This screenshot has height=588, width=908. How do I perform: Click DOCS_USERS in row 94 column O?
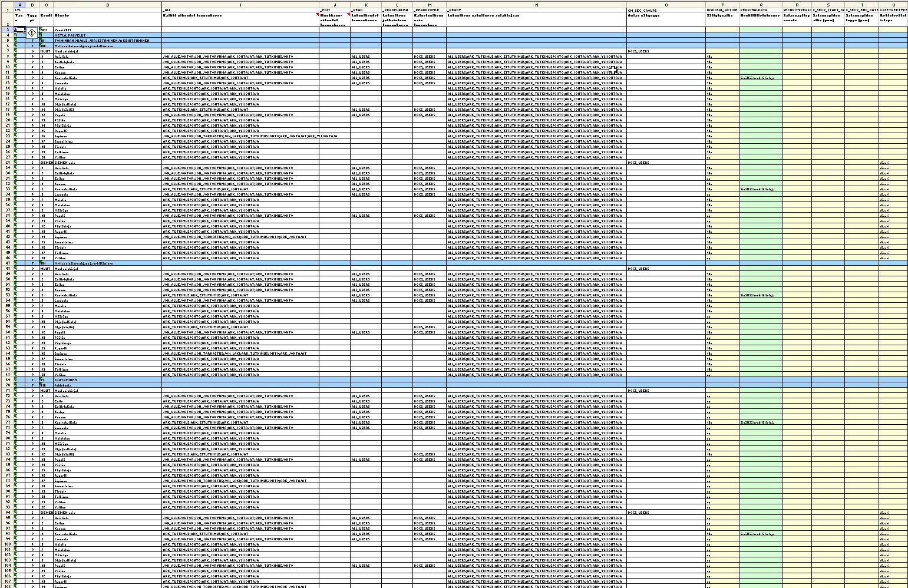tap(666, 513)
